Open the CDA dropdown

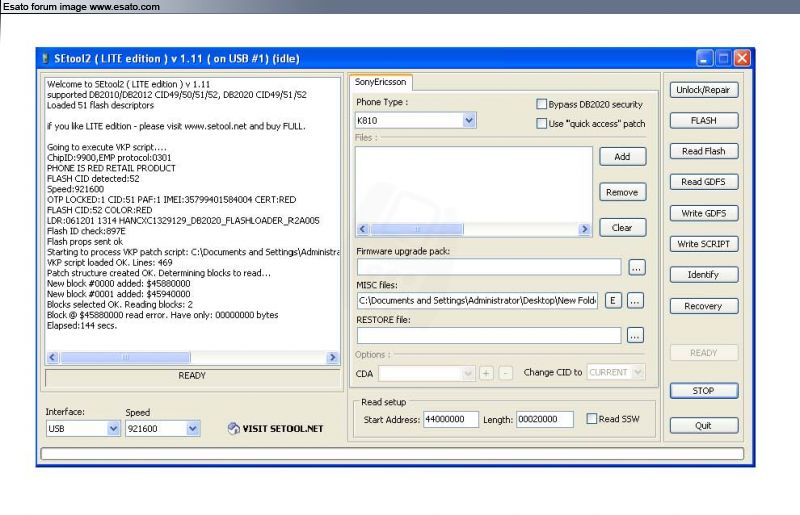pyautogui.click(x=467, y=373)
